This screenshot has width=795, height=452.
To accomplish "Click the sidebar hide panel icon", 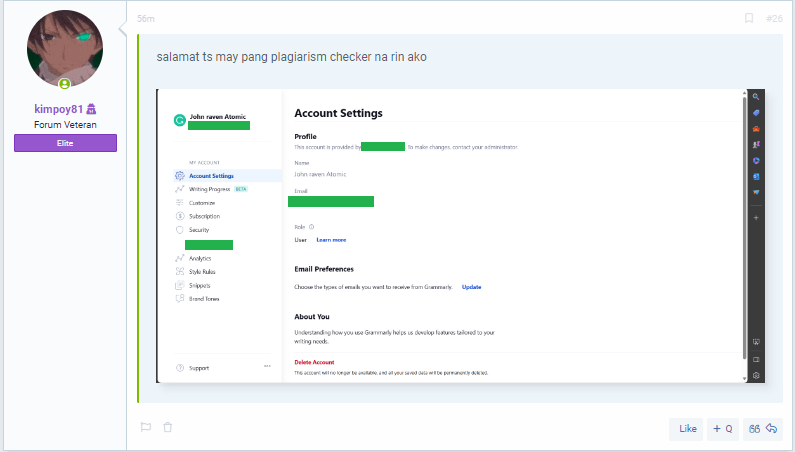I will coord(756,359).
